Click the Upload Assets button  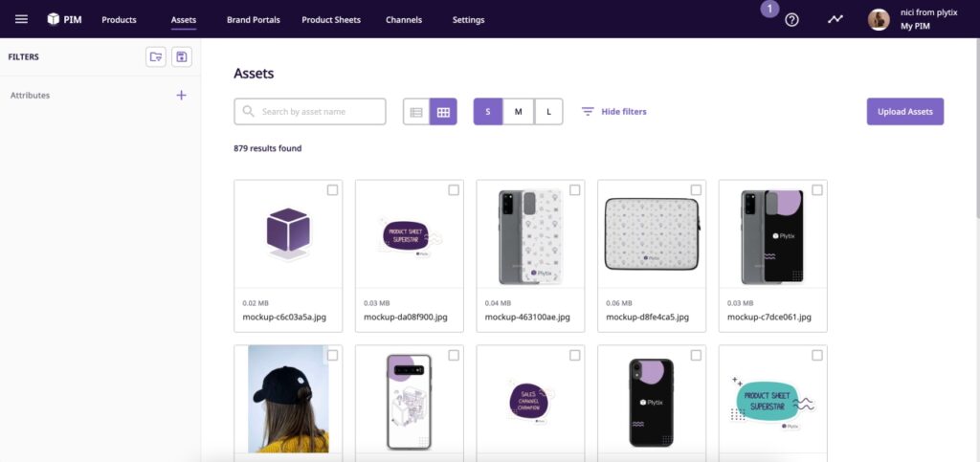[x=904, y=112]
